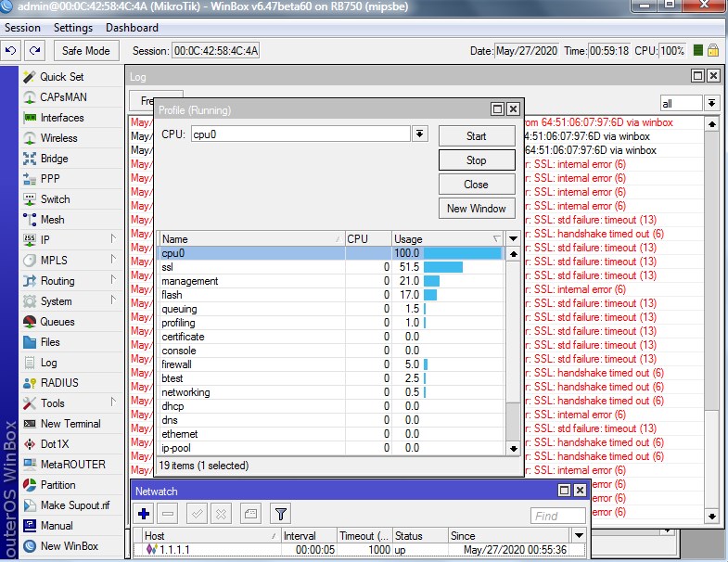The height and width of the screenshot is (562, 728).
Task: Toggle Safe Mode
Action: point(86,51)
